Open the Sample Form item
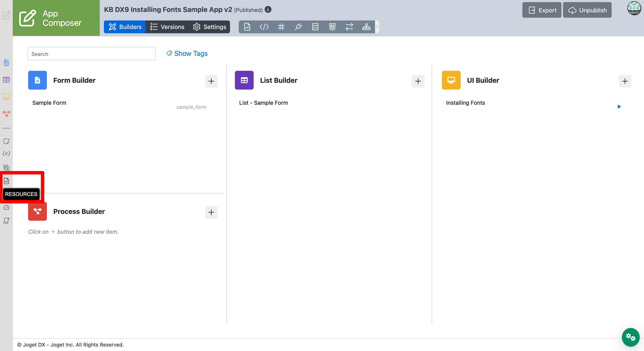This screenshot has height=351, width=644. 49,103
